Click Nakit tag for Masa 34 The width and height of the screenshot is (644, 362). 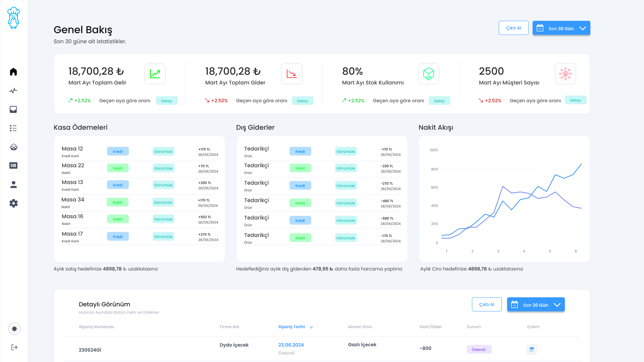(117, 202)
